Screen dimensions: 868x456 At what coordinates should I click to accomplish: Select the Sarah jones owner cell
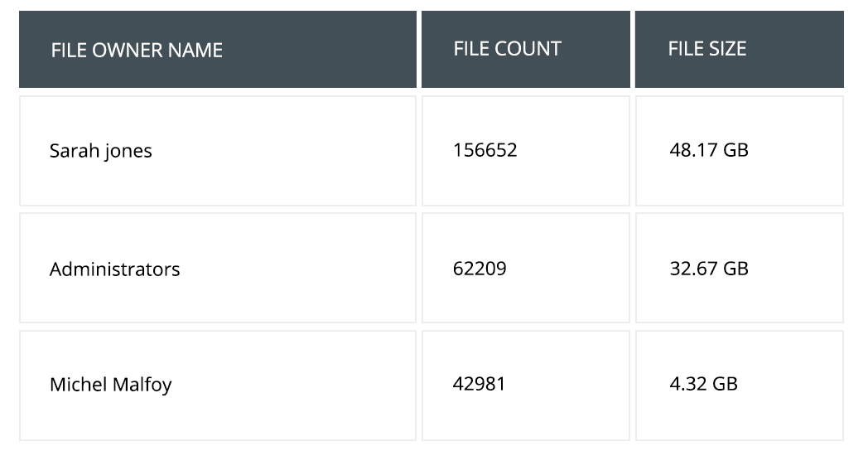click(218, 151)
